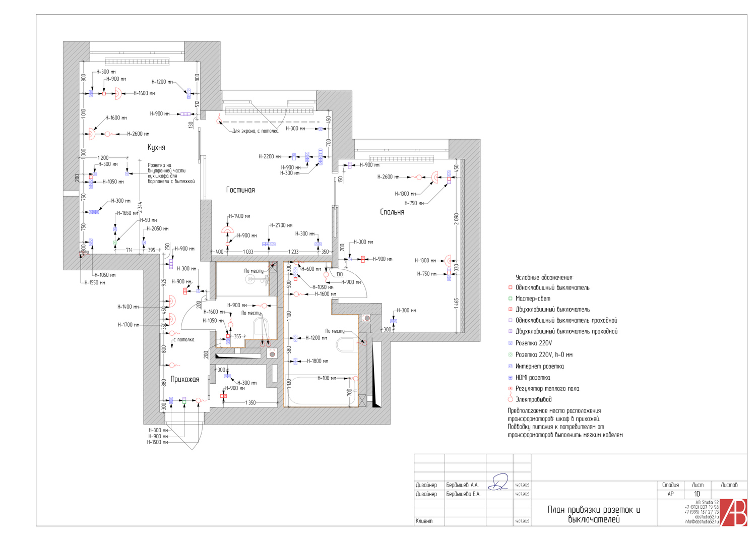The height and width of the screenshot is (535, 756).
Task: Select the Условные обозначения legend heading
Action: pyautogui.click(x=544, y=277)
